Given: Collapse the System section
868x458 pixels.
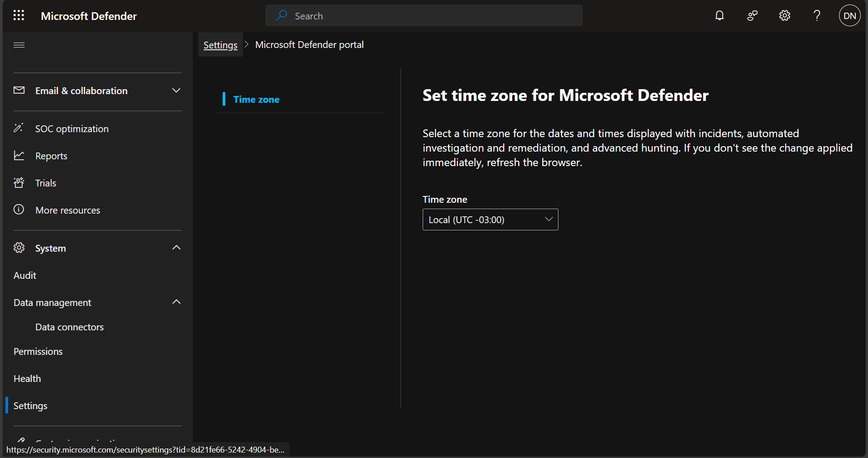Looking at the screenshot, I should (x=176, y=248).
